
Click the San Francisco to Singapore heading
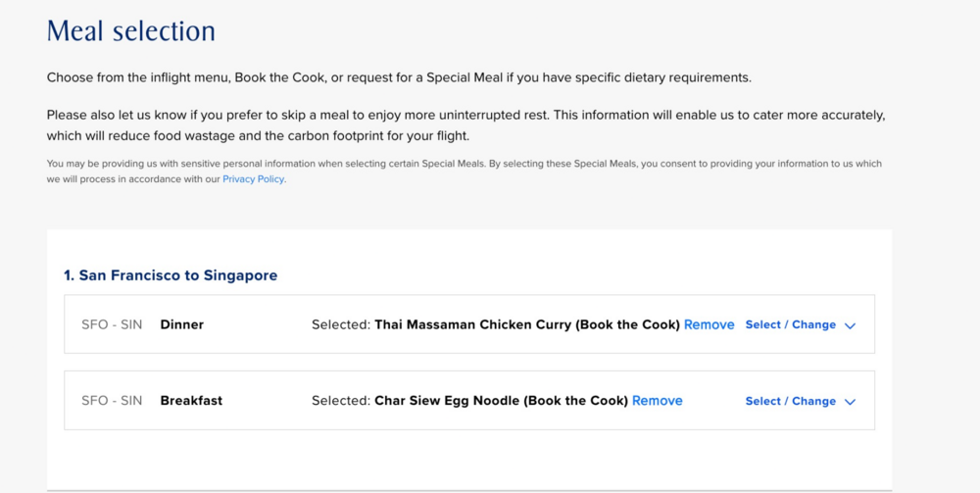(x=171, y=275)
